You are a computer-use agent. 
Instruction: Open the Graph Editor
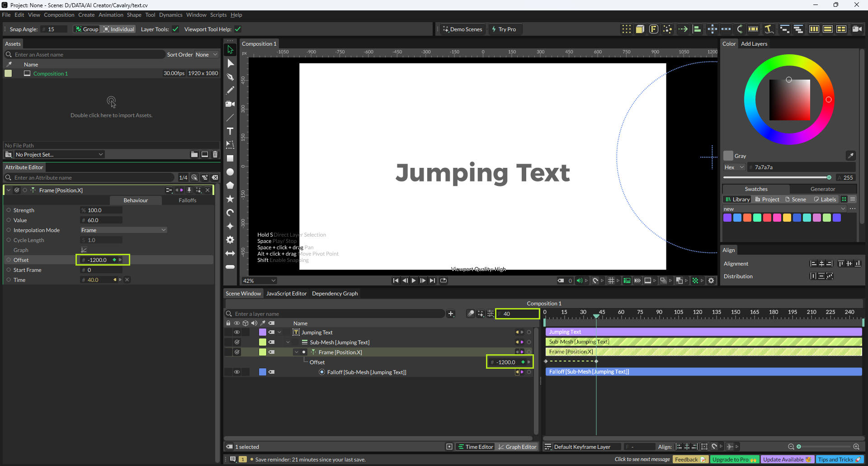[517, 447]
